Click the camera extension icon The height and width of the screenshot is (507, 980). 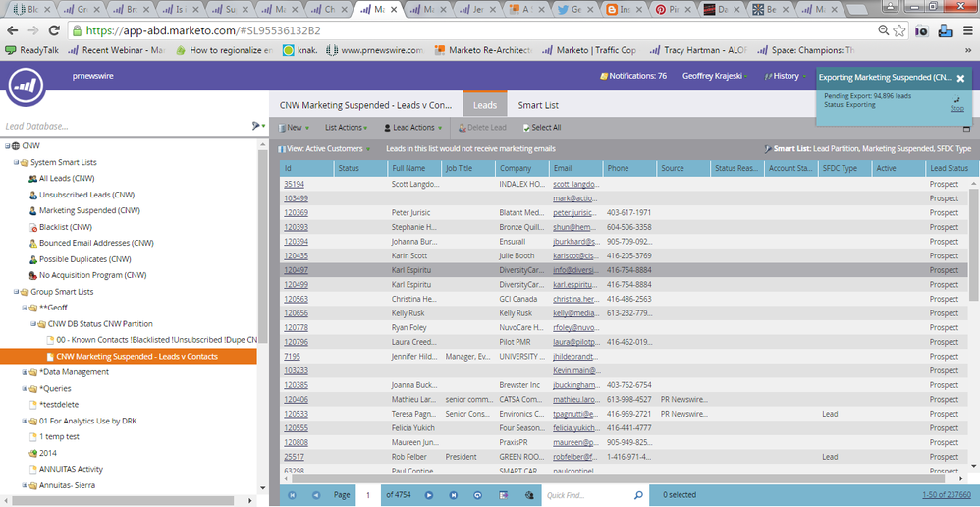(921, 30)
